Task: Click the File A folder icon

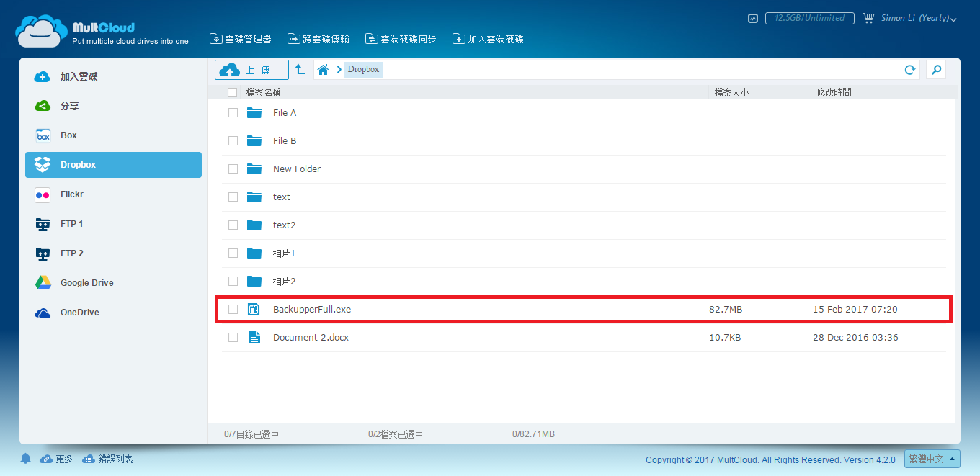Action: pyautogui.click(x=254, y=113)
